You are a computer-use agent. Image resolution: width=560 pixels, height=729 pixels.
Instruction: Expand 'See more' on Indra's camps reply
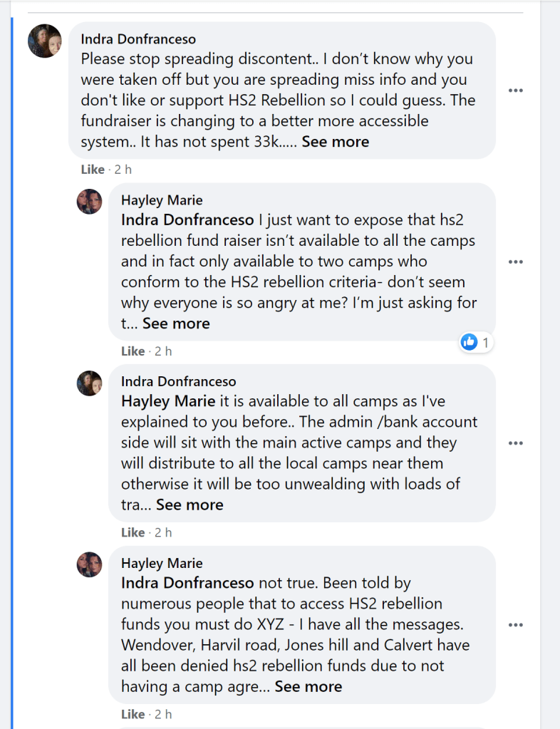click(x=190, y=505)
